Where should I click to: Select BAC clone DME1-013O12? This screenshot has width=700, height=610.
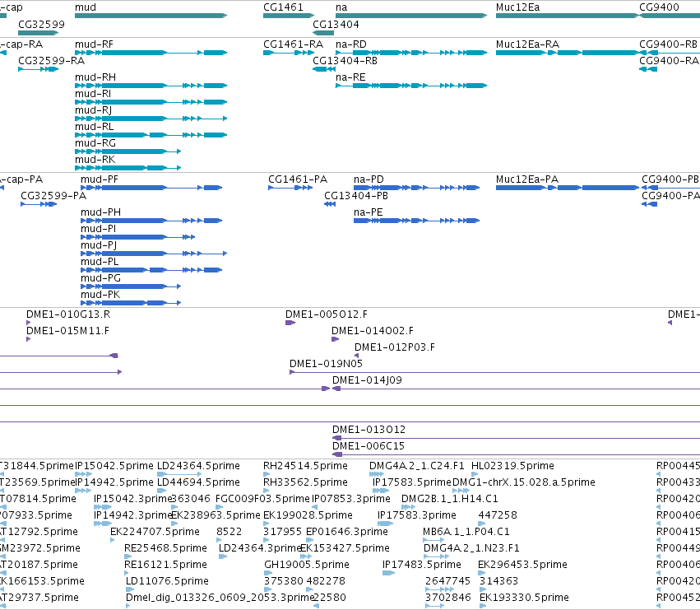(x=516, y=439)
